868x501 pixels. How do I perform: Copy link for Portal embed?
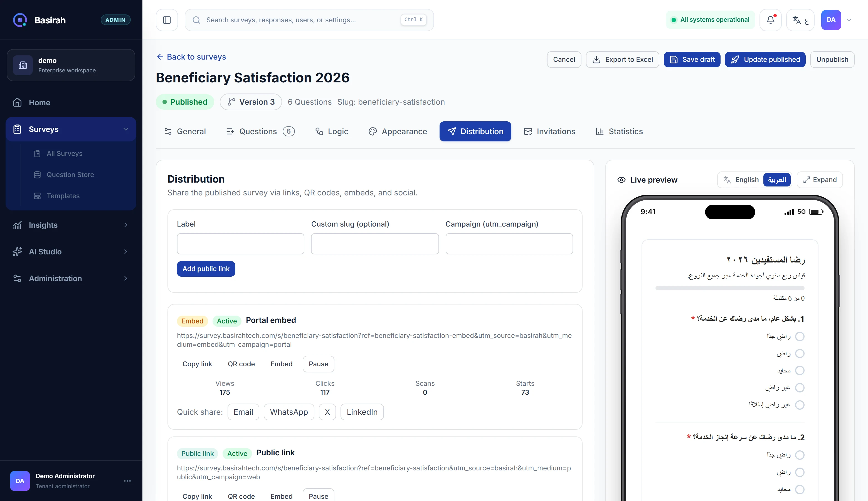pyautogui.click(x=197, y=364)
